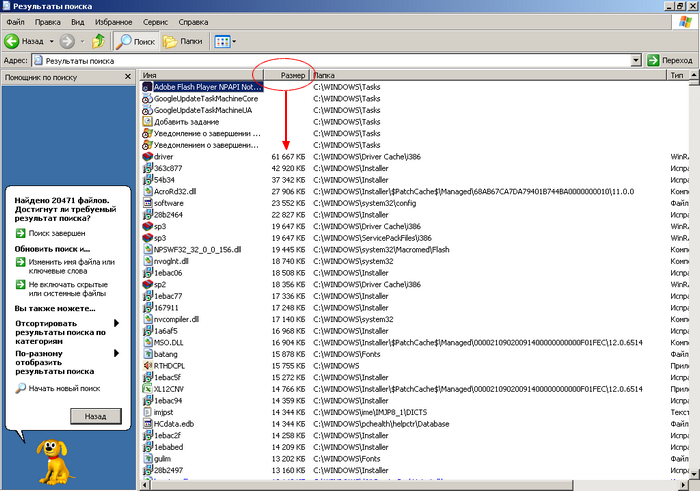
Task: Open the Папки folders pane
Action: (183, 41)
